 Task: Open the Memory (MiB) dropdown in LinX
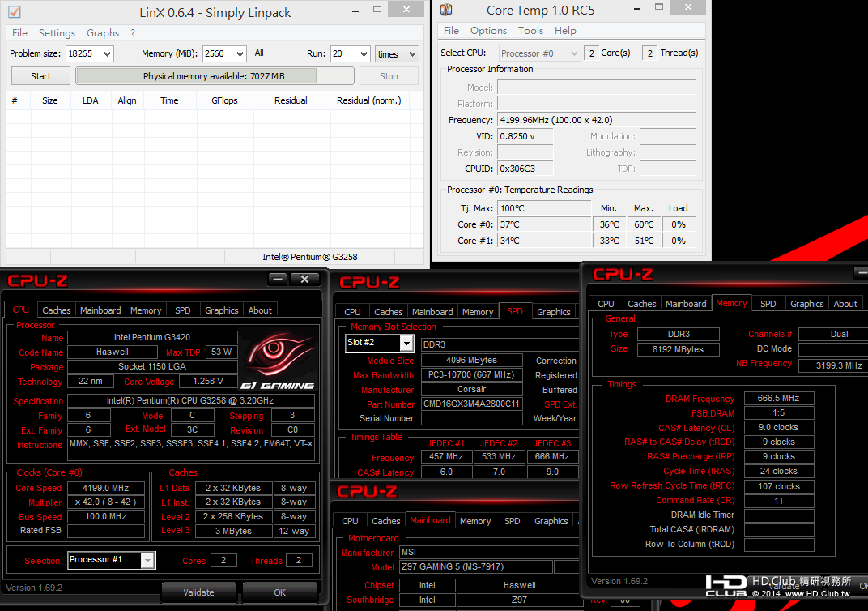point(240,53)
